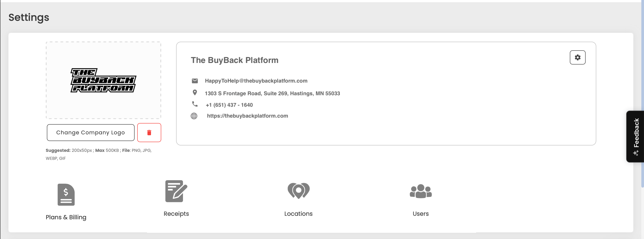Click the Change Company Logo button

pos(91,133)
